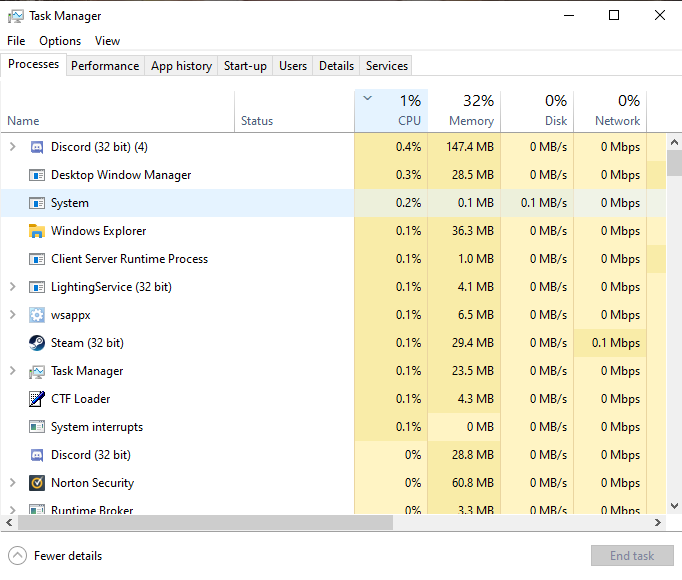Maximize the Task Manager window
The image size is (682, 580).
614,16
